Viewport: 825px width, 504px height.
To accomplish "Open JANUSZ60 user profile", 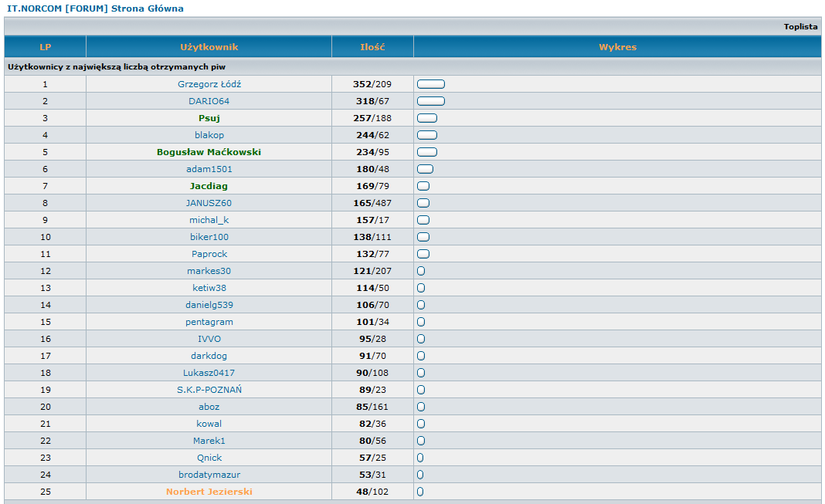I will [x=209, y=203].
